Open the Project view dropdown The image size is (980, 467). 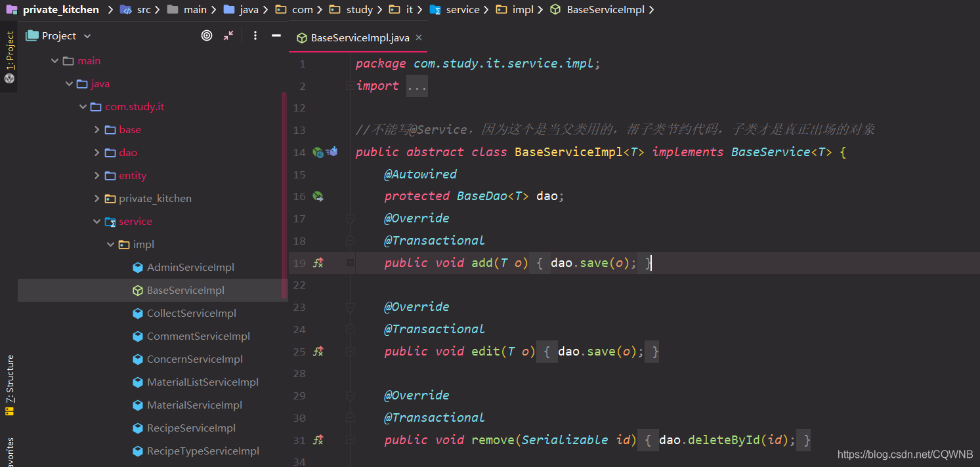click(x=87, y=36)
